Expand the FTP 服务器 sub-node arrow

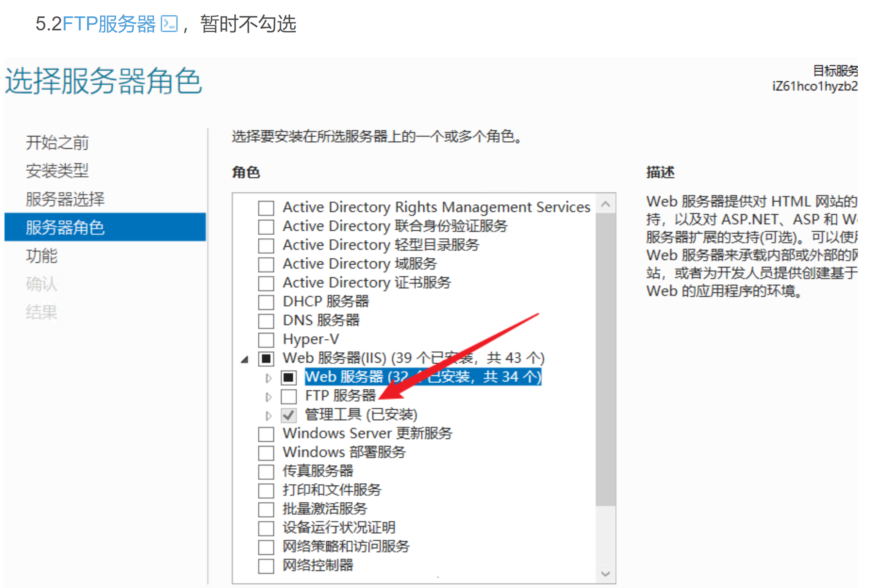click(268, 397)
